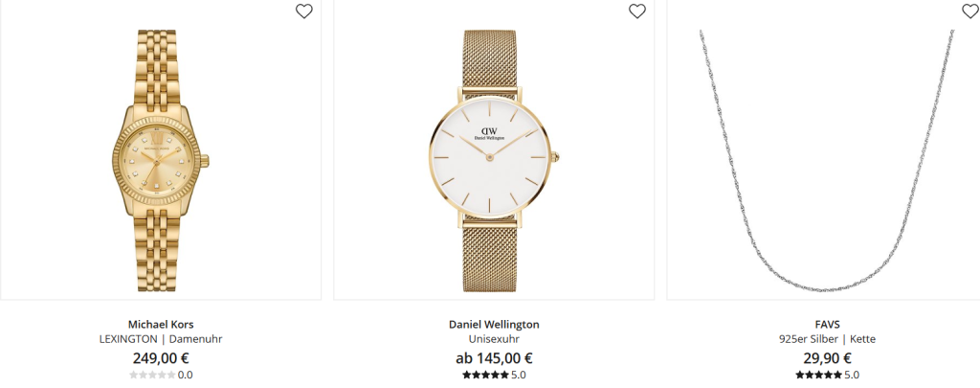This screenshot has width=980, height=388.
Task: View the silver FAVS chain image
Action: click(x=827, y=160)
